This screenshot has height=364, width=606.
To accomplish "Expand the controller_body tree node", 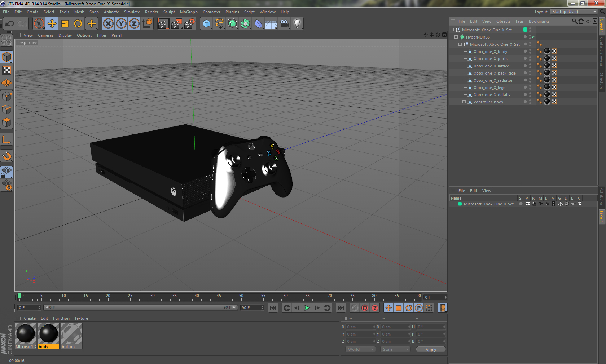I will point(464,102).
